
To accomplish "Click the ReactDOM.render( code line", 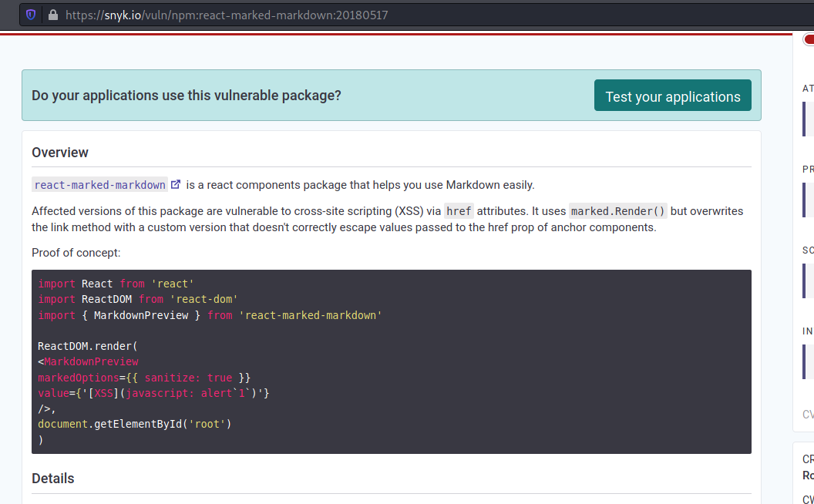I will tap(87, 346).
